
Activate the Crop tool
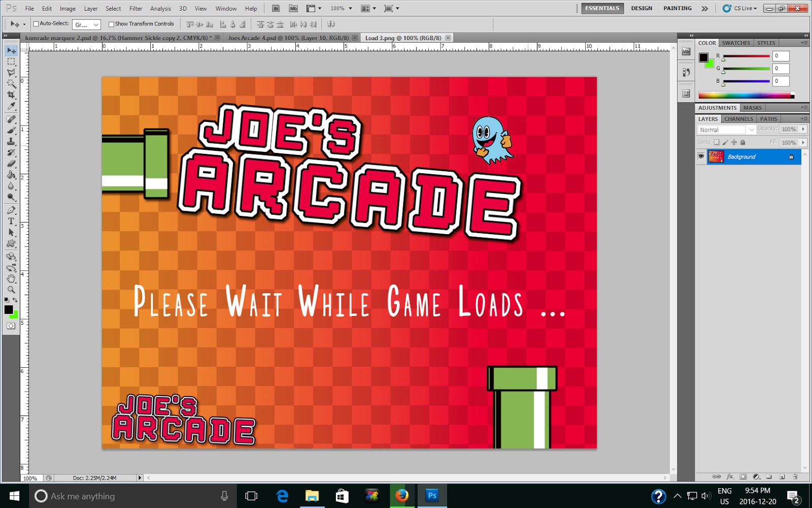(11, 96)
